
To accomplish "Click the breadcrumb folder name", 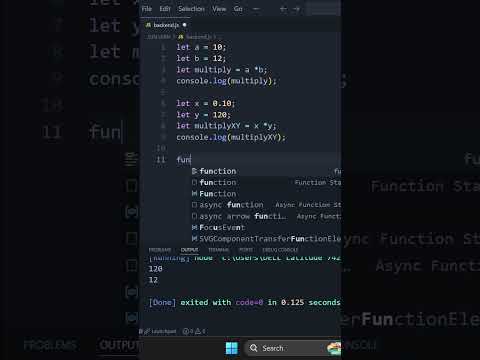I will [x=159, y=37].
